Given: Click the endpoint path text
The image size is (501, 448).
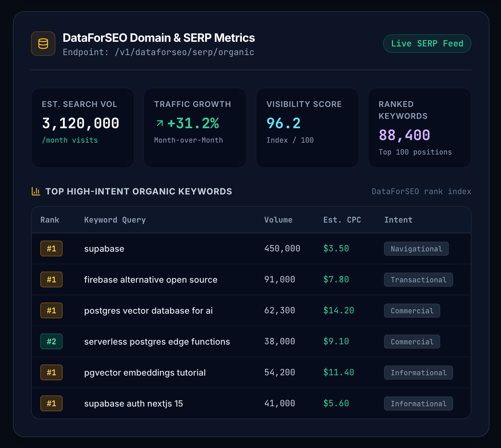Looking at the screenshot, I should pyautogui.click(x=158, y=52).
